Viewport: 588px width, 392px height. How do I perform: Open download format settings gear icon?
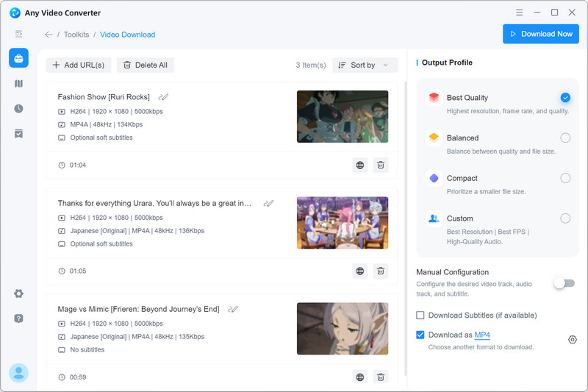coord(573,339)
